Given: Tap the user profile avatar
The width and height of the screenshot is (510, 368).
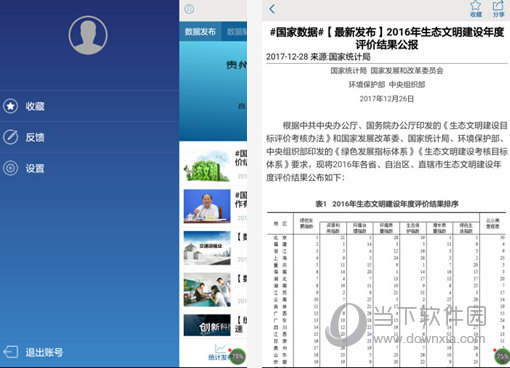Looking at the screenshot, I should (x=88, y=35).
